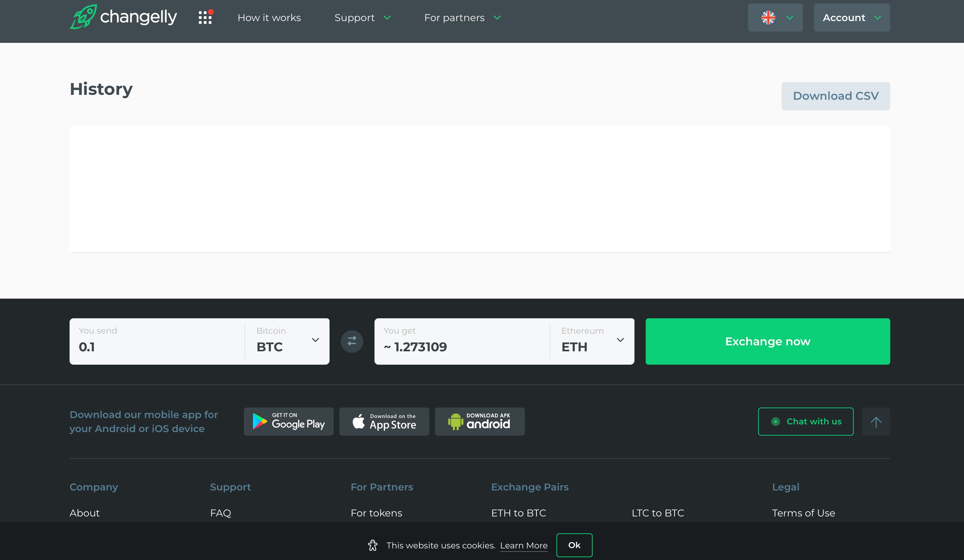
Task: Open the Chat with us button
Action: click(805, 421)
